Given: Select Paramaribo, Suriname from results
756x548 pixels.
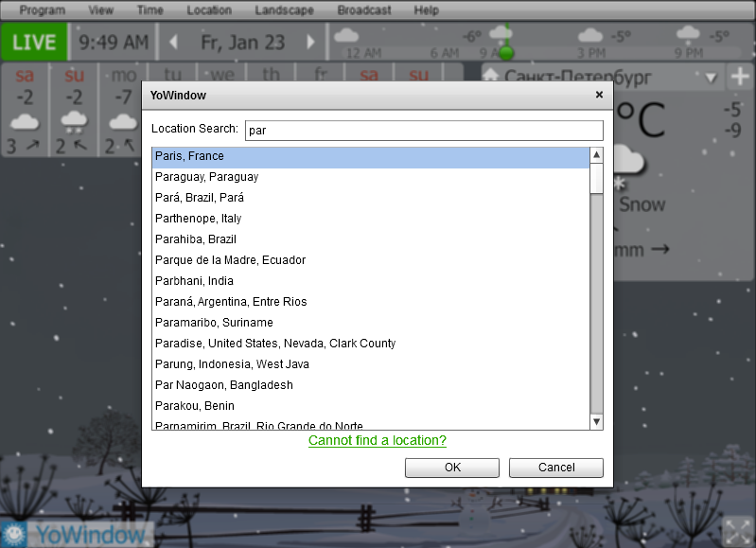Looking at the screenshot, I should 370,322.
